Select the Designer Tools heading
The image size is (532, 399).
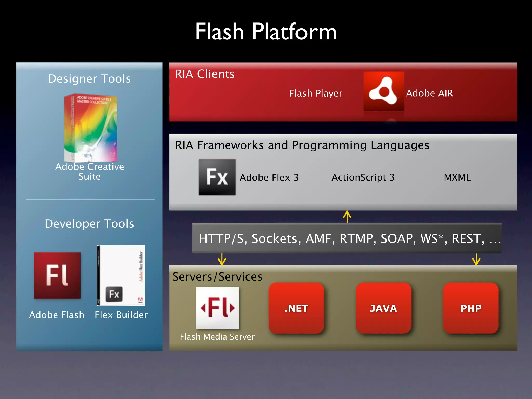pos(89,79)
